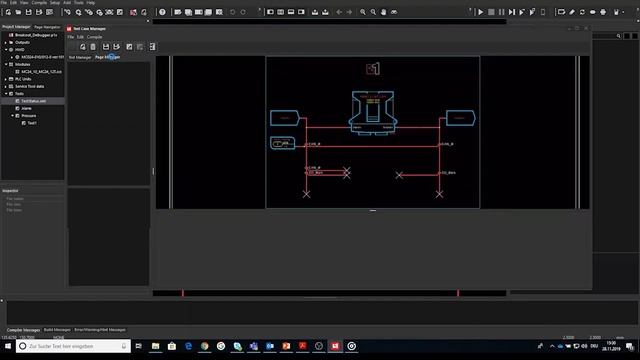Screen dimensions: 640x360
Task: Switch to the Error/Warning/Hint Messages tab
Action: pos(100,330)
